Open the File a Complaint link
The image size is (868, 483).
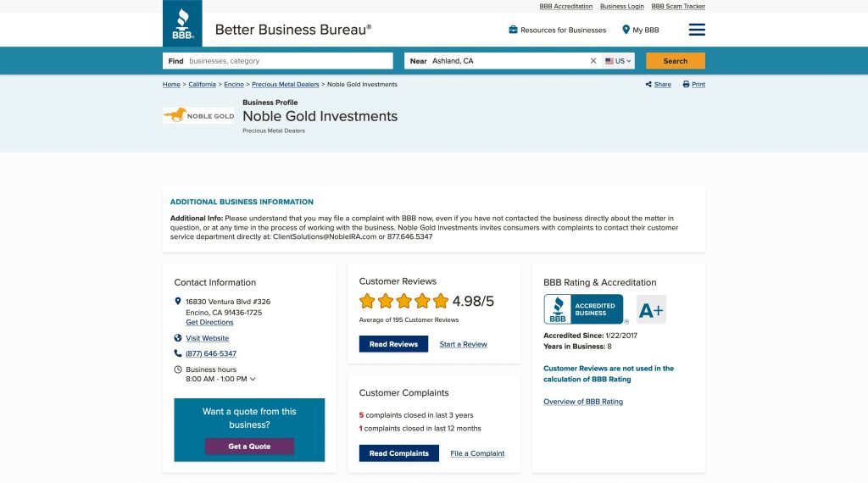(477, 453)
